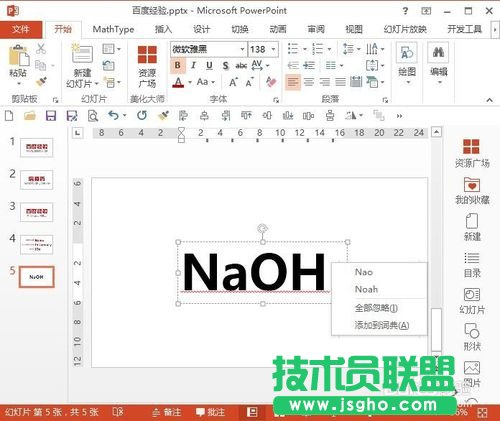Click the Redo circular arrow
This screenshot has width=500, height=421.
(x=142, y=115)
